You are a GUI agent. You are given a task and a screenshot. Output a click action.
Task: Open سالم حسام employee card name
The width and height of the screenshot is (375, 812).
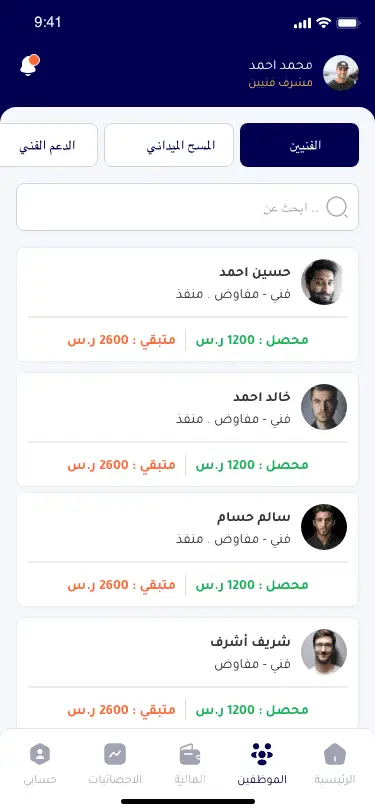[x=254, y=517]
